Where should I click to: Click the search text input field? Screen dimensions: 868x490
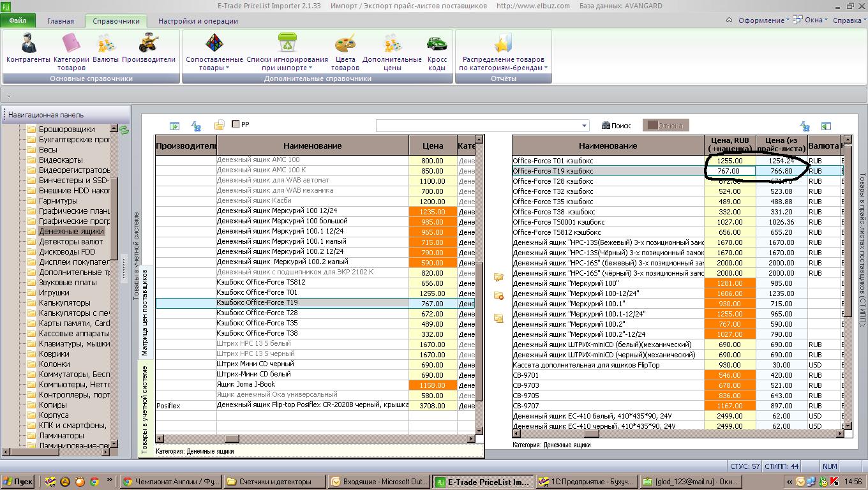point(478,126)
